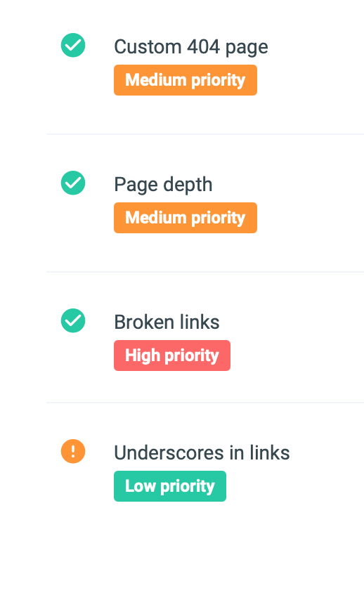Viewport: 364px width, 593px height.
Task: Click the Medium priority badge under Page depth
Action: 186,218
